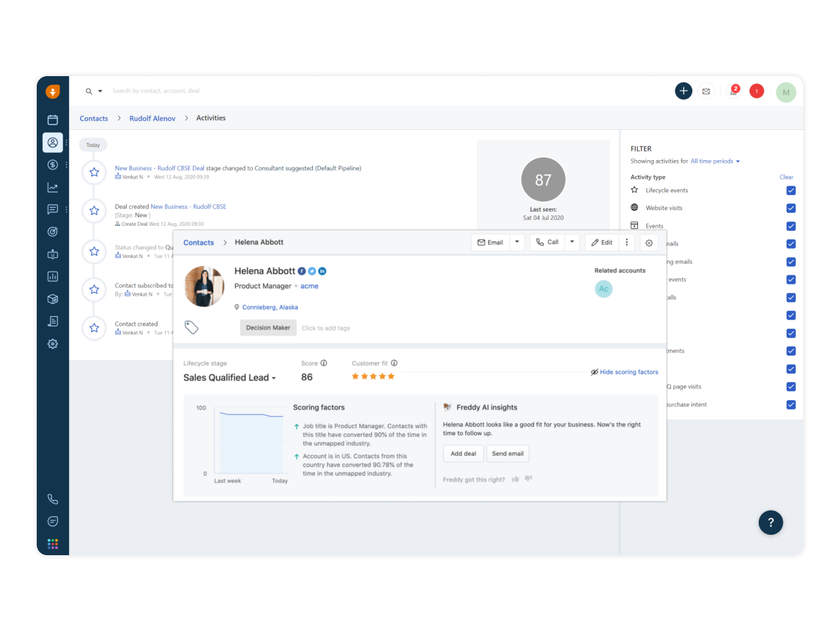
Task: Select the Analytics chart icon in the sidebar
Action: point(52,187)
